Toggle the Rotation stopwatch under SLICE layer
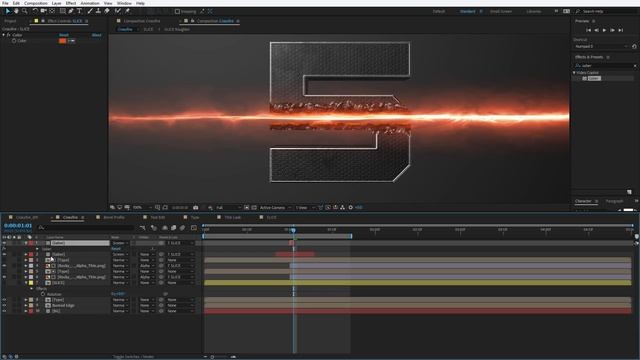This screenshot has height=360, width=640. (x=43, y=294)
